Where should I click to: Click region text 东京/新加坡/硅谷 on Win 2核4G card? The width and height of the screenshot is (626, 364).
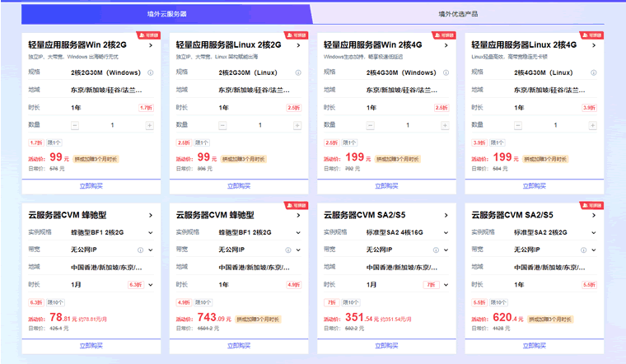coord(402,91)
